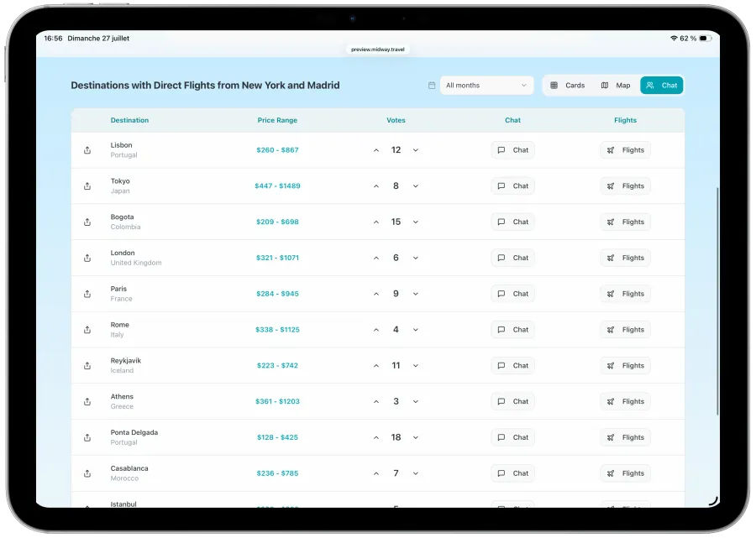Share the Casablanca row using its share icon
Image resolution: width=756 pixels, height=538 pixels.
click(x=87, y=473)
